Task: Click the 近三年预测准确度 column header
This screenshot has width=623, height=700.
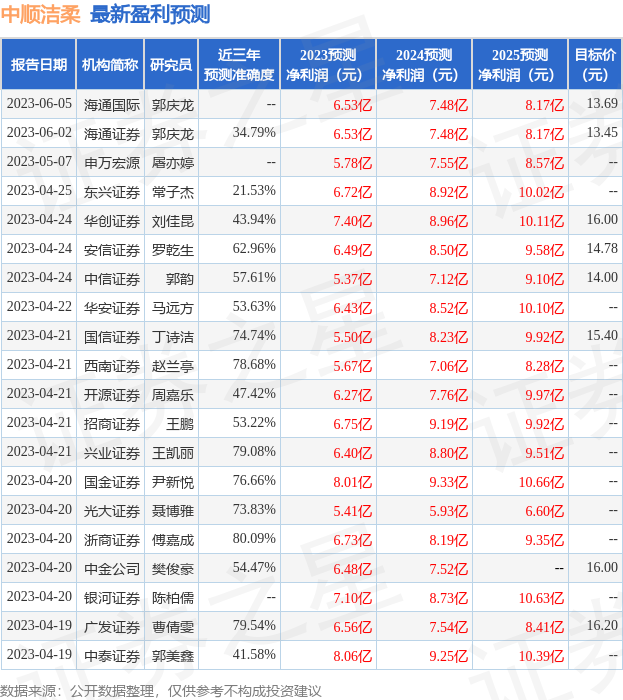Action: [239, 65]
